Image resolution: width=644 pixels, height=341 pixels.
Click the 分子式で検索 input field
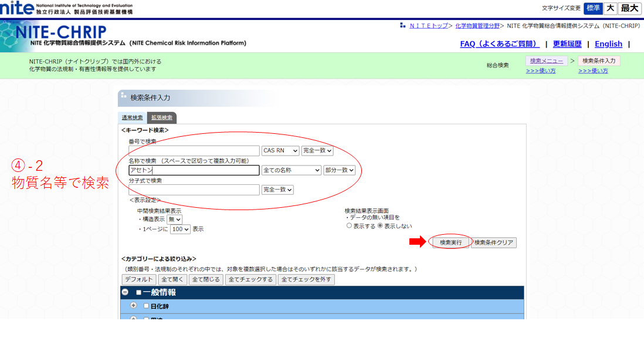pyautogui.click(x=194, y=190)
